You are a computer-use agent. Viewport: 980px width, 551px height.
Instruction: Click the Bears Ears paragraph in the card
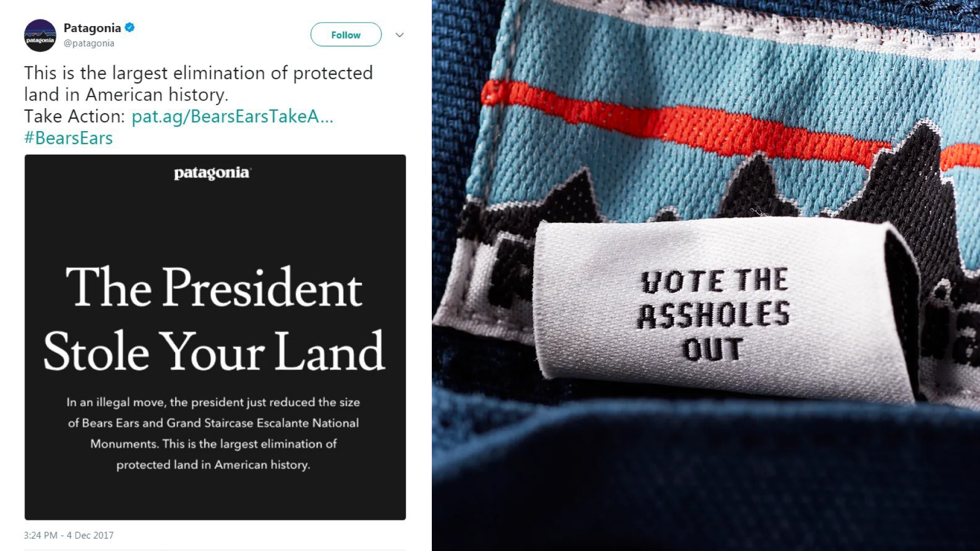[x=213, y=433]
